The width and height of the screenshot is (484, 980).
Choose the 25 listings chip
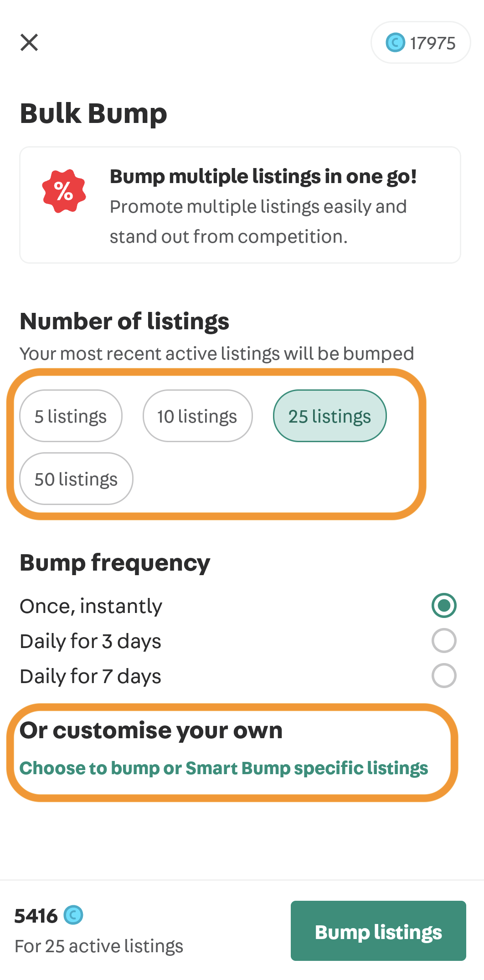point(330,416)
